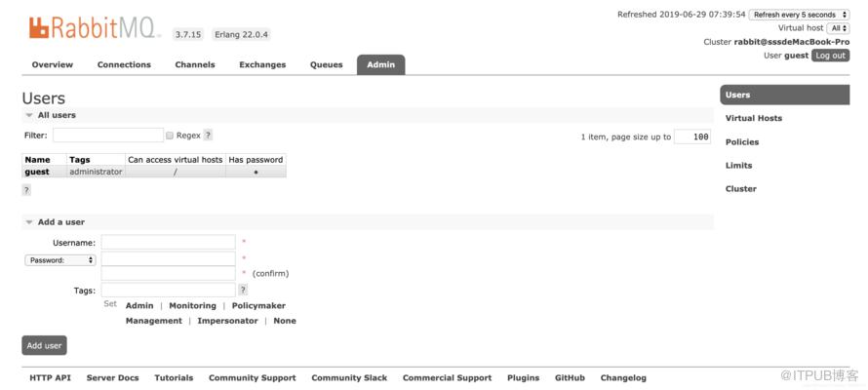Open the GitHub footer link

click(570, 378)
